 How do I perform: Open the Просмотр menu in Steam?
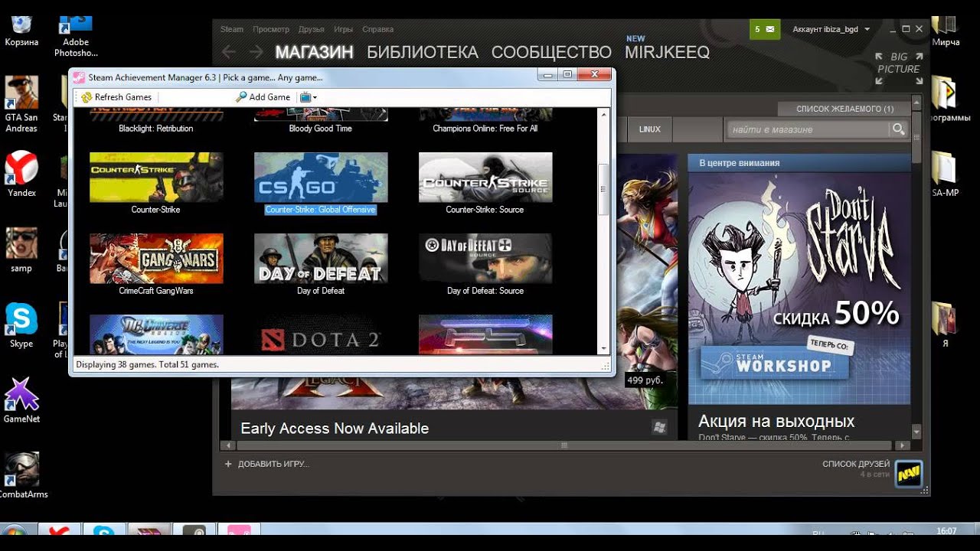coord(271,29)
